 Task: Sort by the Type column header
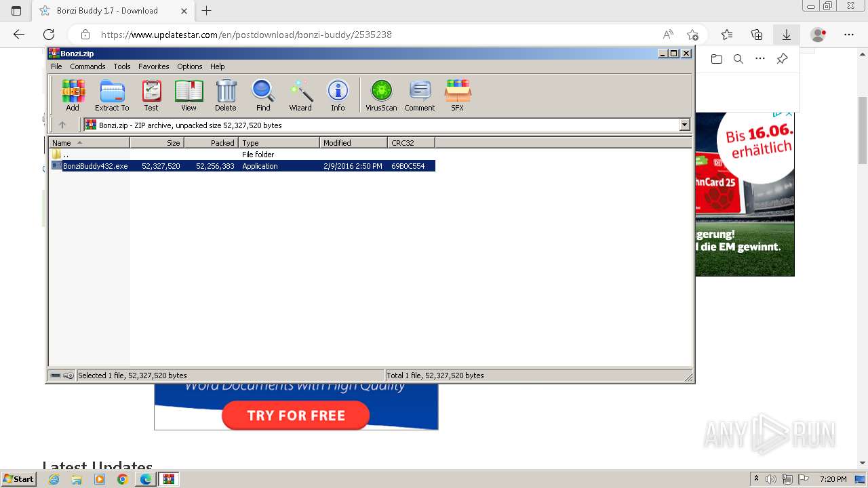pos(279,143)
